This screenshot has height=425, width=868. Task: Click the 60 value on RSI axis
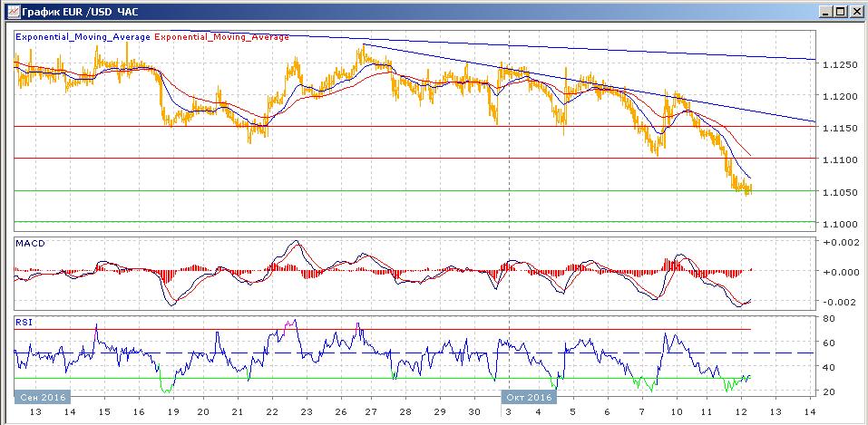coord(829,343)
